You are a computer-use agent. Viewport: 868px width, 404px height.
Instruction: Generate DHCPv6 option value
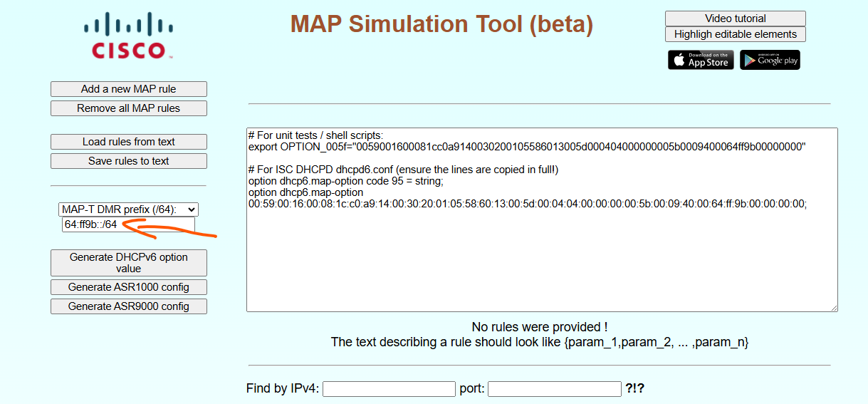tap(128, 263)
